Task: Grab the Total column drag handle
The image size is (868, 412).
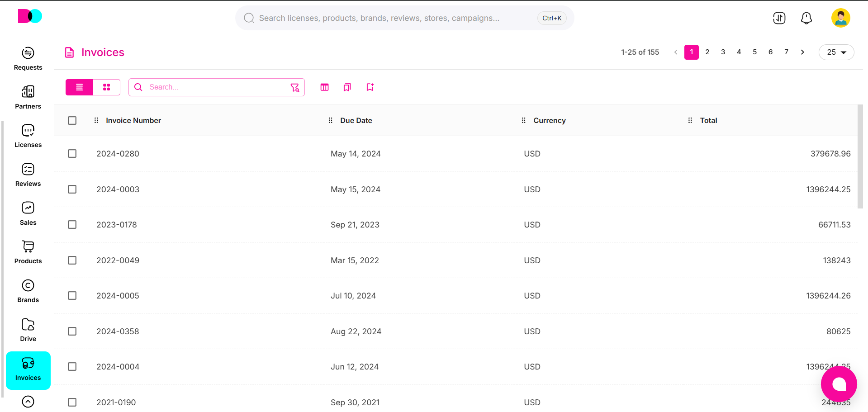Action: (690, 120)
